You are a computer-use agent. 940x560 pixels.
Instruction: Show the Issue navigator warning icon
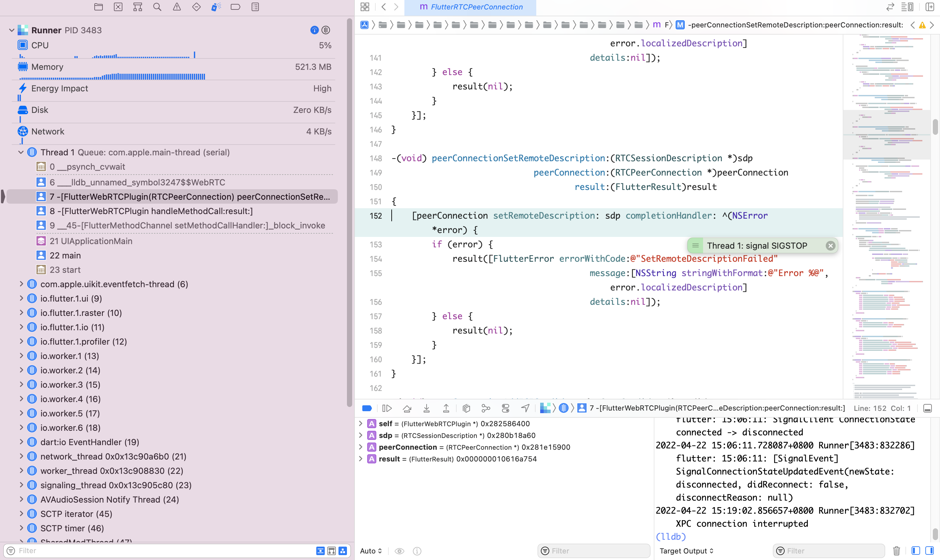pos(177,7)
